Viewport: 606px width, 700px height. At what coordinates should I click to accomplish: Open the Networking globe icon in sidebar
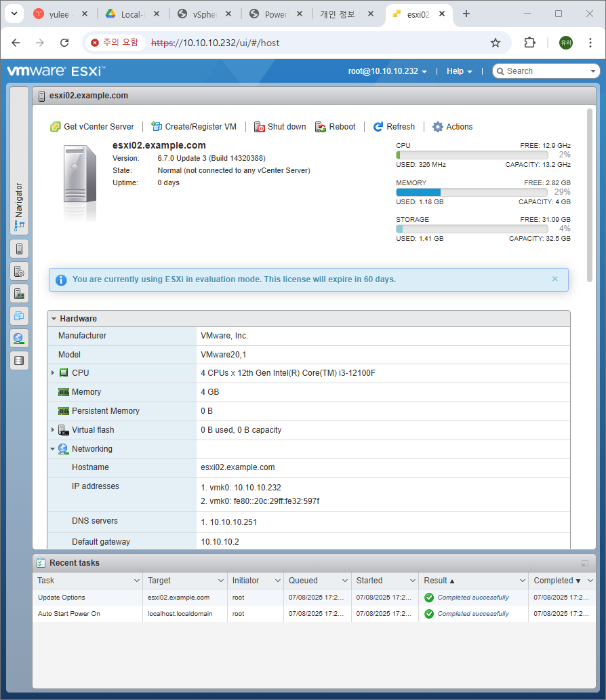coord(19,338)
